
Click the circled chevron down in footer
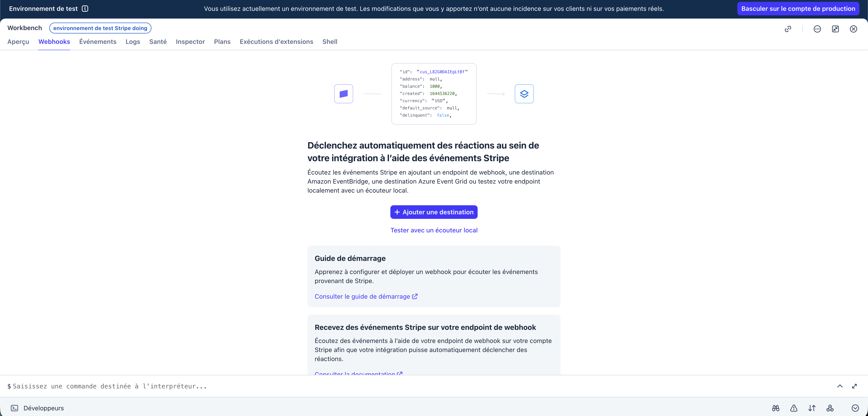(x=855, y=408)
